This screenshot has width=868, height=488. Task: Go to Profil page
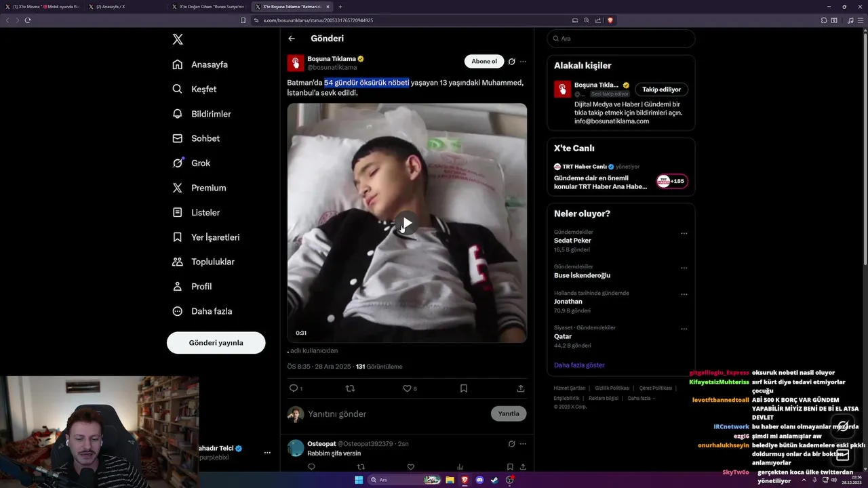coord(192,287)
